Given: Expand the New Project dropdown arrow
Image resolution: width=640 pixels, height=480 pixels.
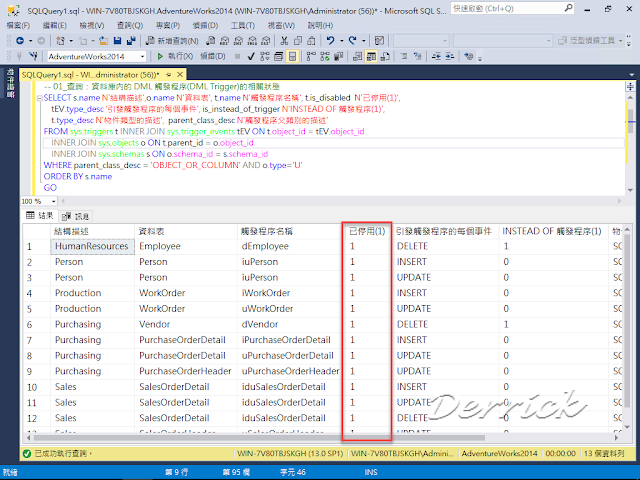Looking at the screenshot, I should (x=71, y=41).
